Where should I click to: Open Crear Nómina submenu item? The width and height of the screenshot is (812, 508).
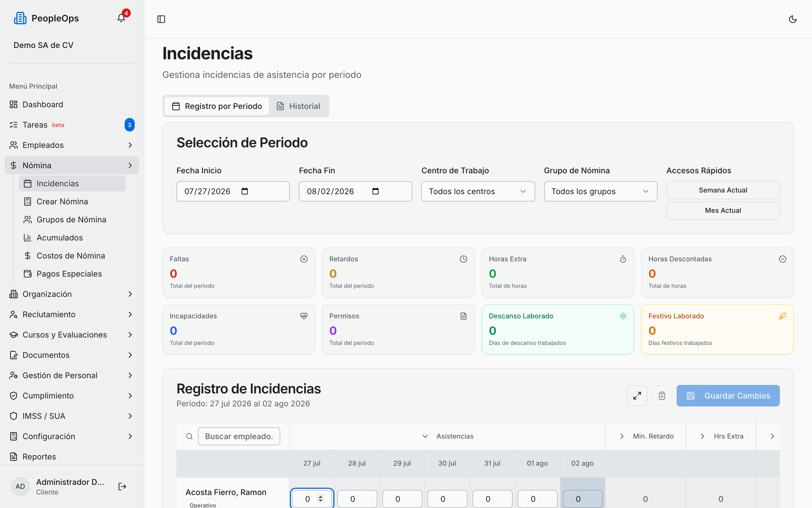[x=72, y=202]
